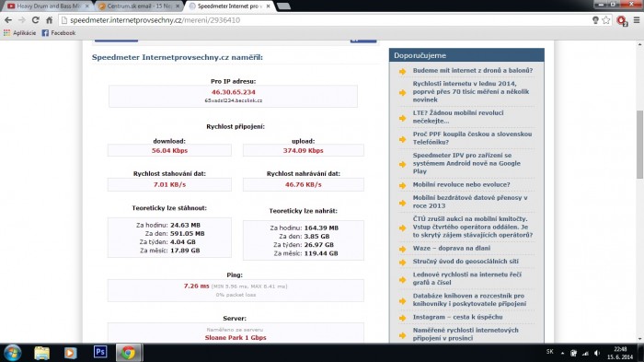The width and height of the screenshot is (644, 362).
Task: Open the Chrome menu hamburger icon
Action: click(x=637, y=19)
